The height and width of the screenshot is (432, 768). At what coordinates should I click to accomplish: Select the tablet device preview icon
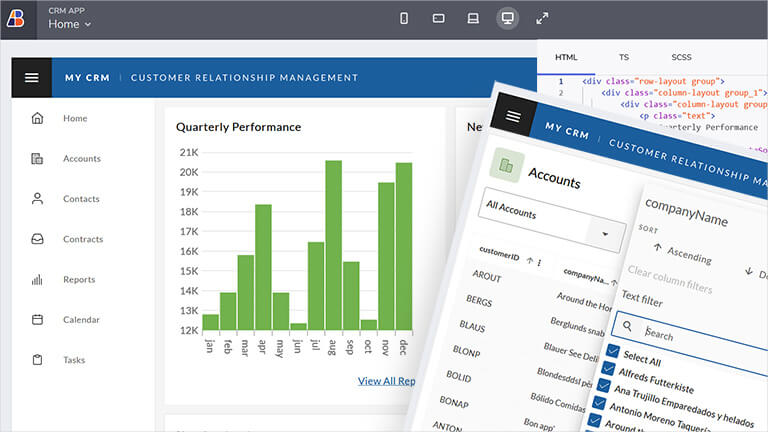[x=438, y=18]
